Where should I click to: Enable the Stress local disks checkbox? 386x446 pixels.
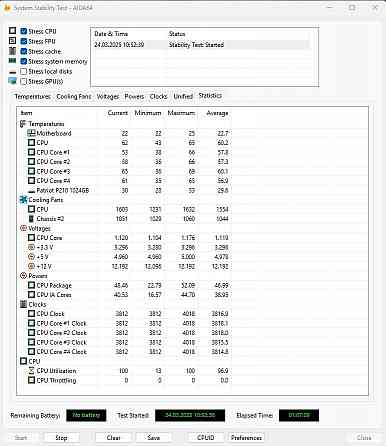[x=23, y=71]
